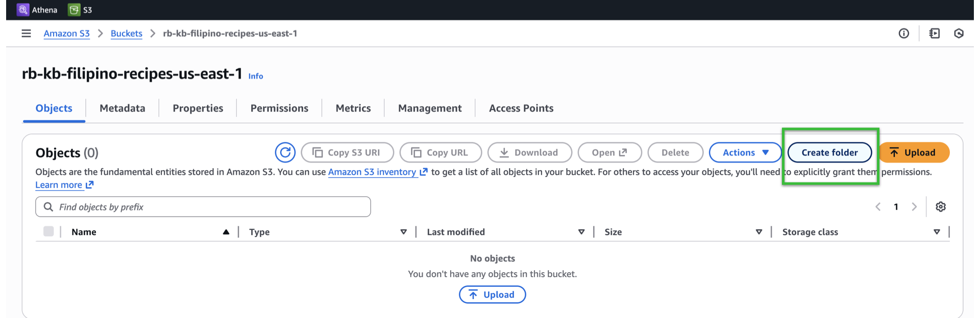The image size is (980, 318).
Task: Open the Amazon S3 inventory link
Action: coord(372,172)
